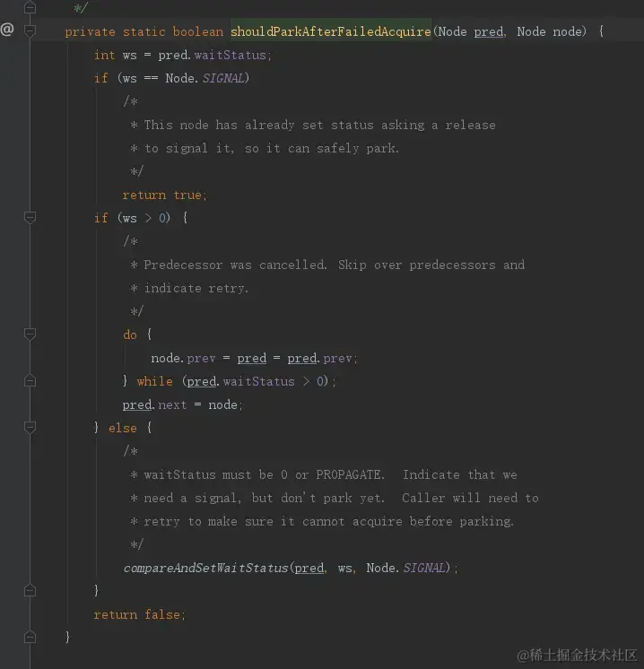
Task: Collapse the 'if (ws > 0) {' block fold marker
Action: [30, 218]
